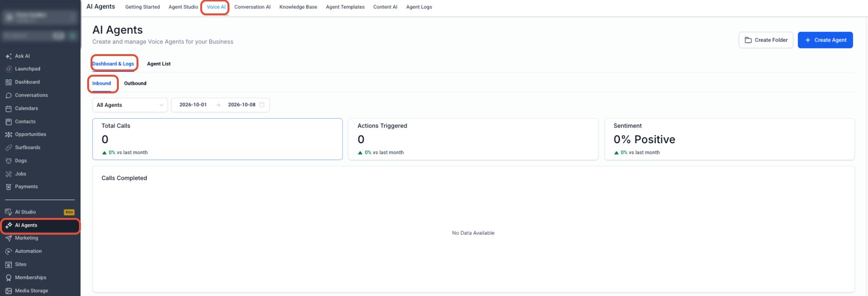This screenshot has height=296, width=868.
Task: Click the Conversations chat bubble icon
Action: pos(9,95)
